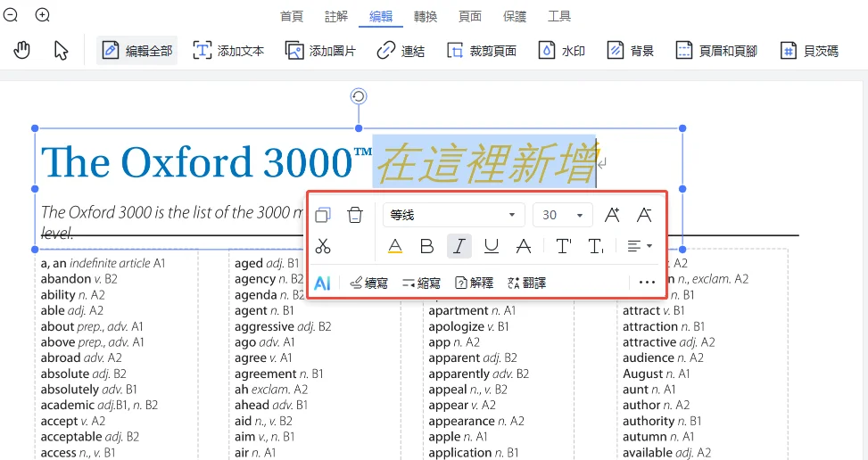
Task: Open the text alignment dropdown
Action: [x=640, y=246]
